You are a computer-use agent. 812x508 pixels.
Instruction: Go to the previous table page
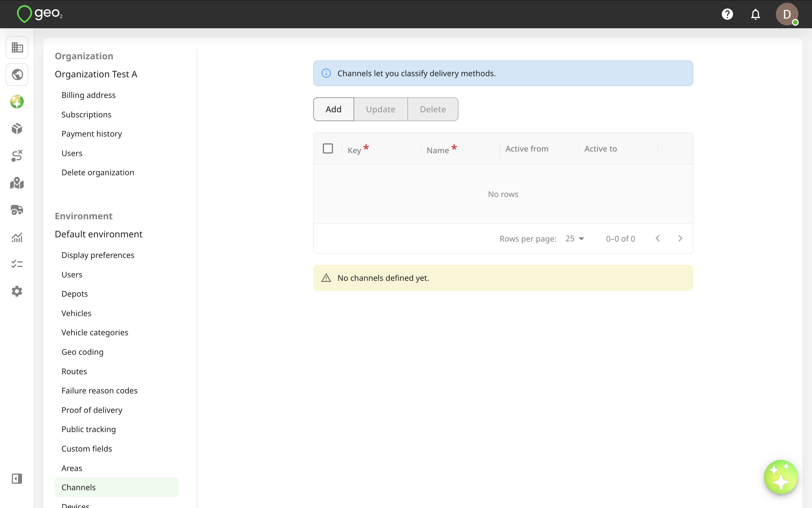point(658,238)
